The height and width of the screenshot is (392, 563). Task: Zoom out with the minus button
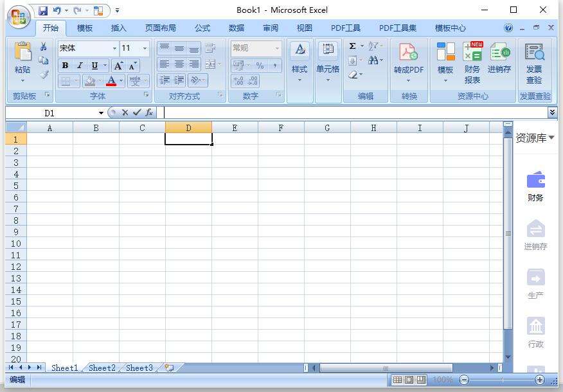tap(464, 380)
